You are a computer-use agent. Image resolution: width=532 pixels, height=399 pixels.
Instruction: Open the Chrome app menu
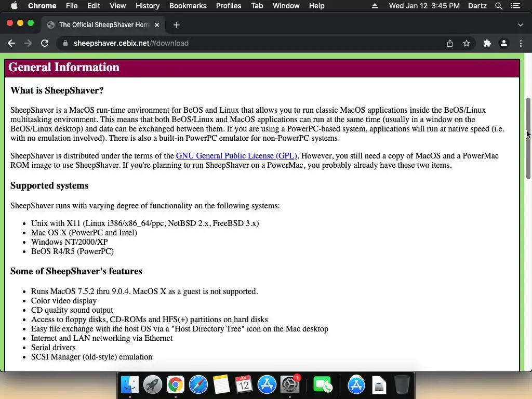(x=42, y=6)
